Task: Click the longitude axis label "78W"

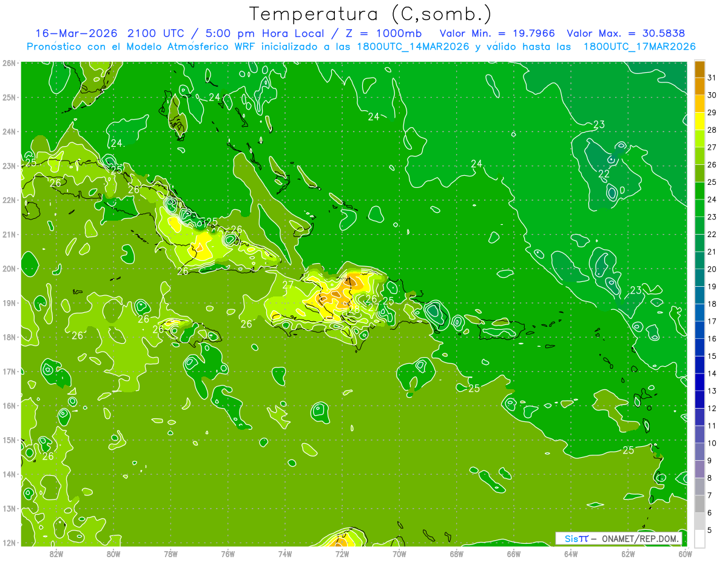Action: (170, 554)
